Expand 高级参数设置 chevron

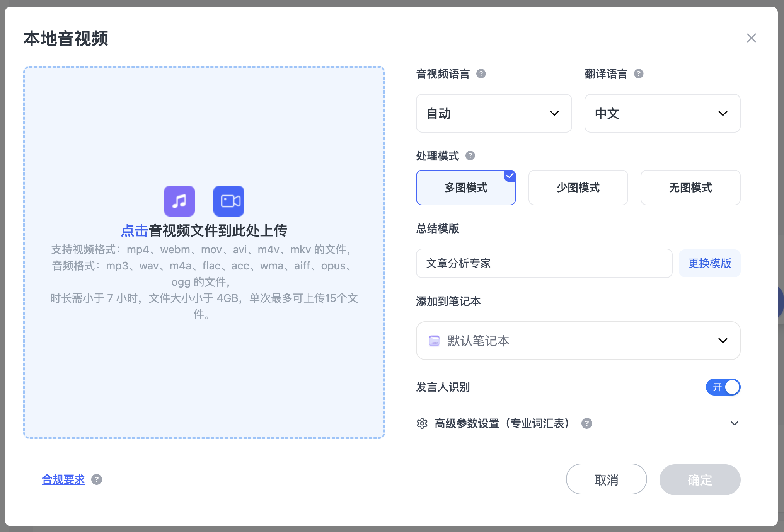[735, 423]
